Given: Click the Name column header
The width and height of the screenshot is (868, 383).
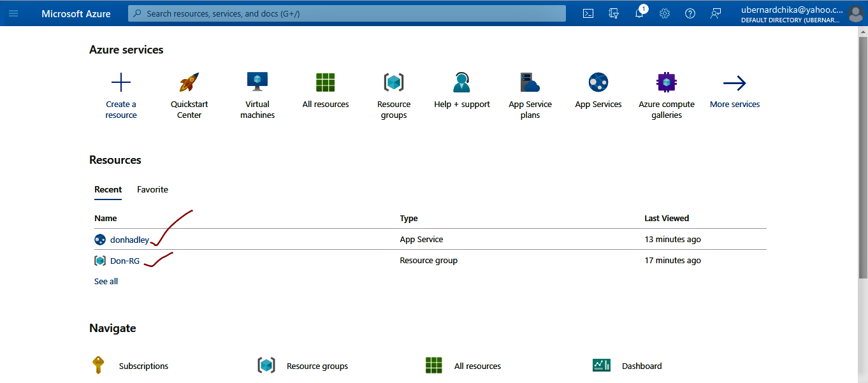Looking at the screenshot, I should coord(106,218).
